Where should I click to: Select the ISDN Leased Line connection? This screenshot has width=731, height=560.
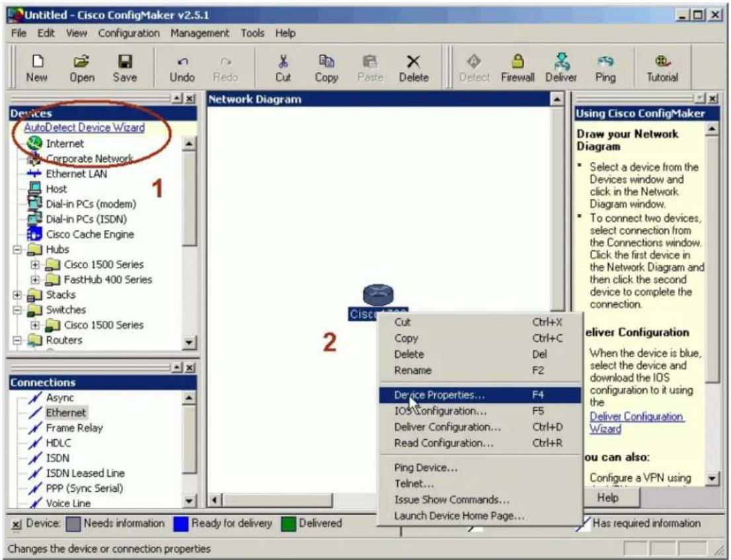(85, 473)
